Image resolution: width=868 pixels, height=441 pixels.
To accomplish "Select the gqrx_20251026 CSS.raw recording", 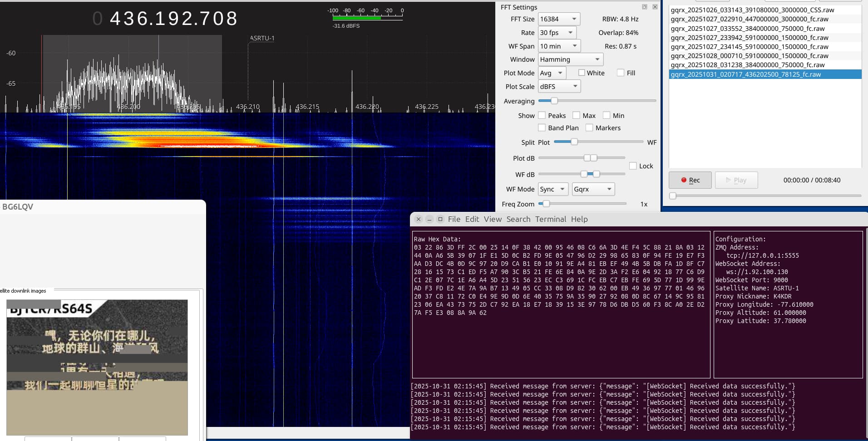I will tap(752, 10).
